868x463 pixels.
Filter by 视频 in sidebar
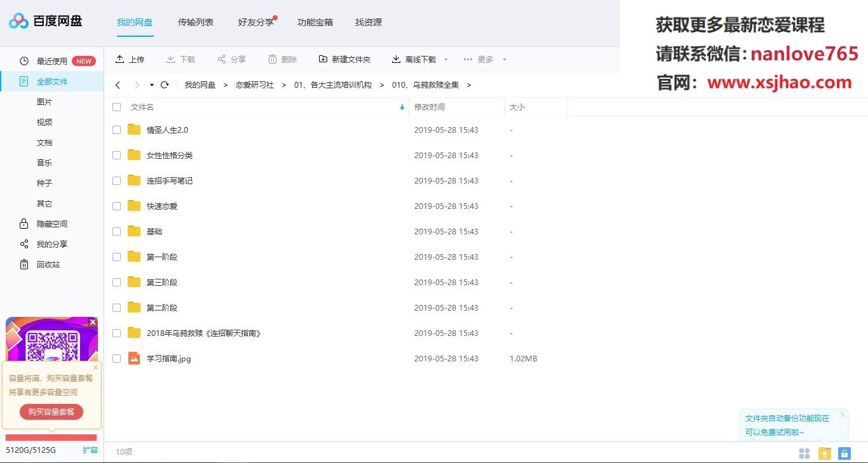pyautogui.click(x=44, y=122)
